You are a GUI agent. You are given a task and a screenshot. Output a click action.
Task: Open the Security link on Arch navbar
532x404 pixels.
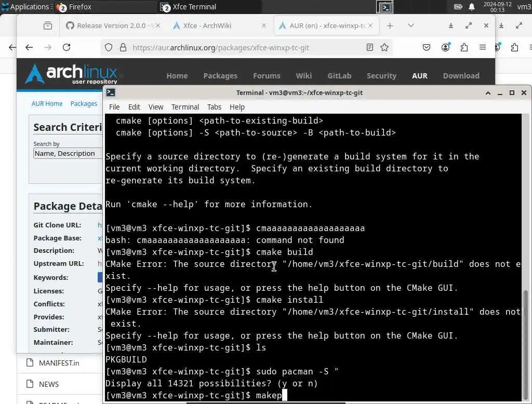(x=381, y=76)
